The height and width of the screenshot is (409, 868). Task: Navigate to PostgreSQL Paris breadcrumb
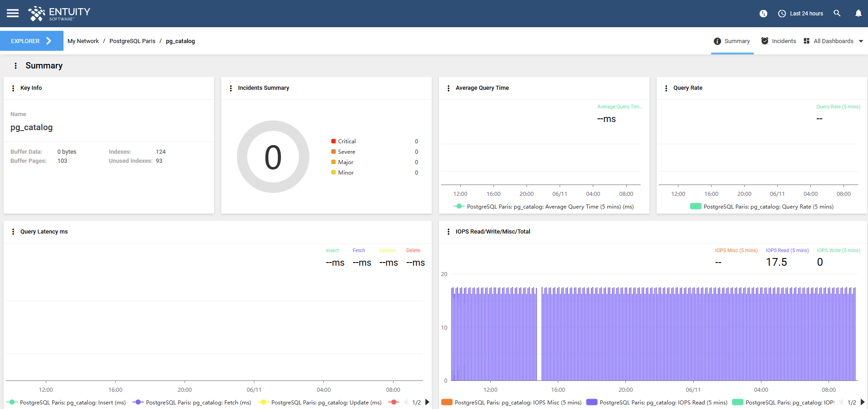click(132, 41)
